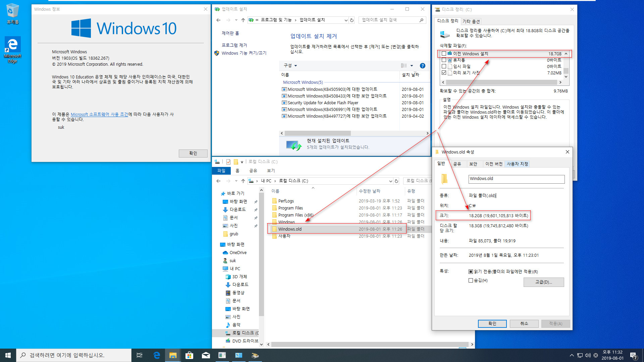Click Properties quick access toolbar icon
Image resolution: width=644 pixels, height=362 pixels.
228,162
